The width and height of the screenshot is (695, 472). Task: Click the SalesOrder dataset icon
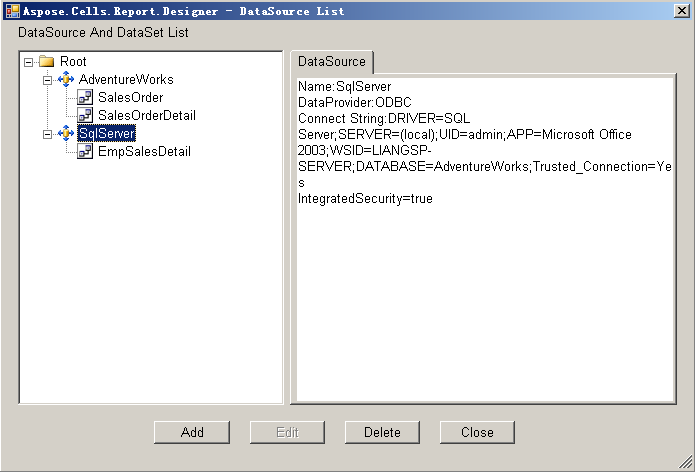(x=85, y=97)
